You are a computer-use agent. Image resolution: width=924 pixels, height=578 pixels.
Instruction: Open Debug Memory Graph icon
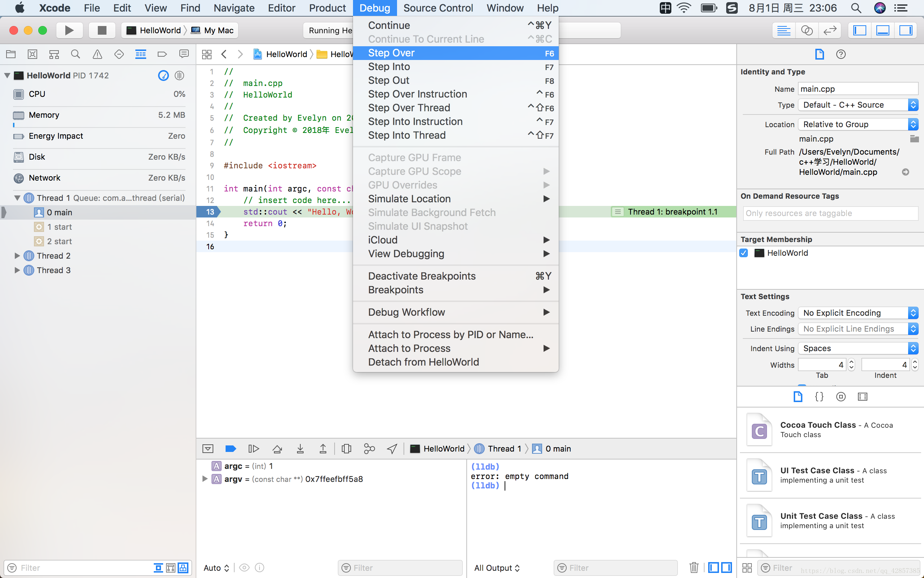(369, 448)
